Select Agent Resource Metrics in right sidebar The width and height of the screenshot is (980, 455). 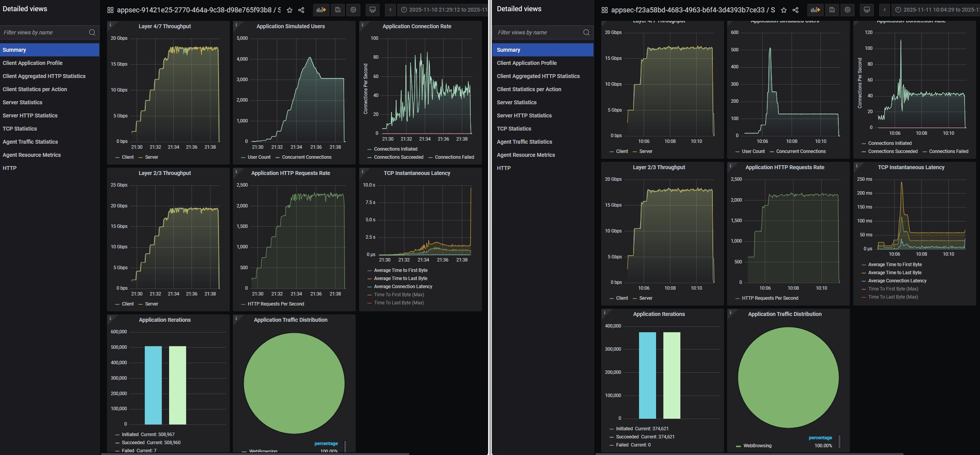(526, 155)
